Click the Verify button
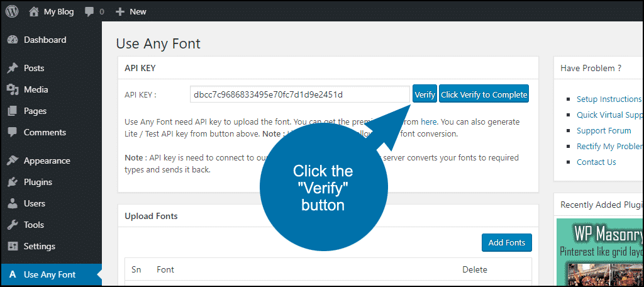The image size is (644, 287). 425,94
